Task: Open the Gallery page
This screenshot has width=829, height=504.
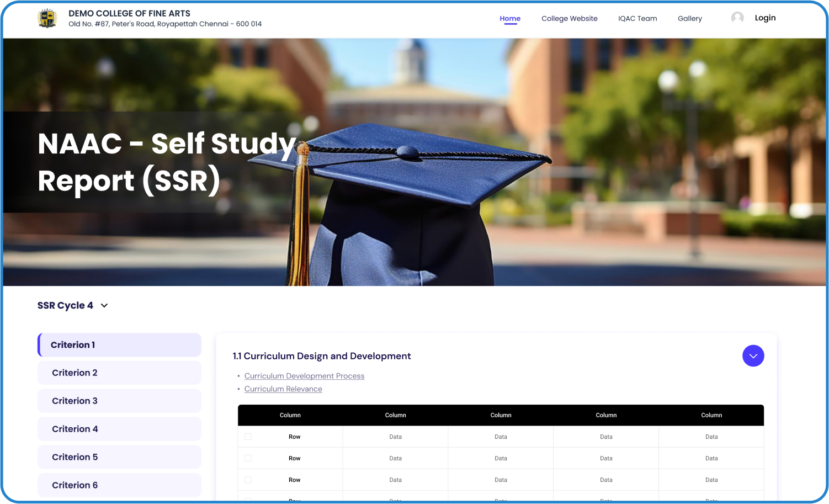Action: pos(689,18)
